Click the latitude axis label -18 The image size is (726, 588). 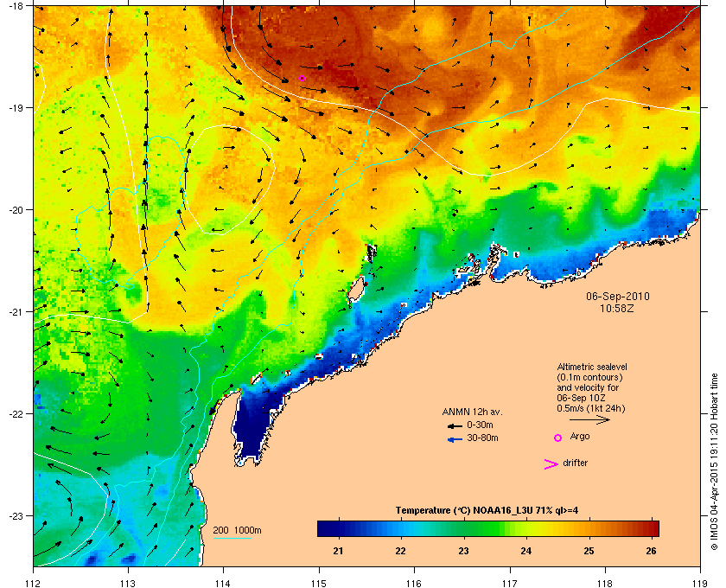click(x=16, y=6)
